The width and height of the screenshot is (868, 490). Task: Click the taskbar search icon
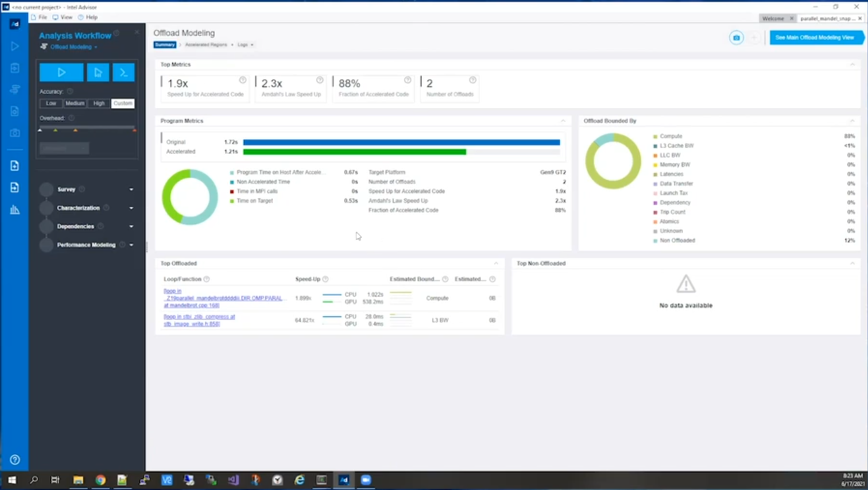coord(34,480)
